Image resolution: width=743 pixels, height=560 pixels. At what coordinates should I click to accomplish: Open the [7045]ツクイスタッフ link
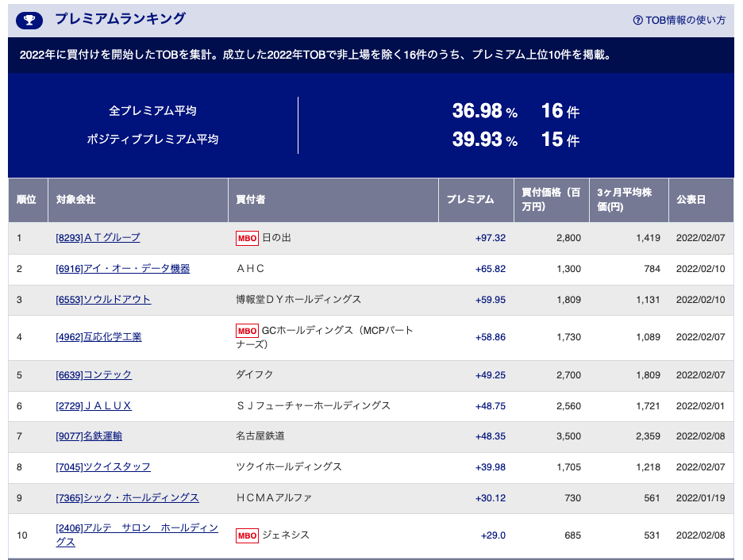click(103, 467)
